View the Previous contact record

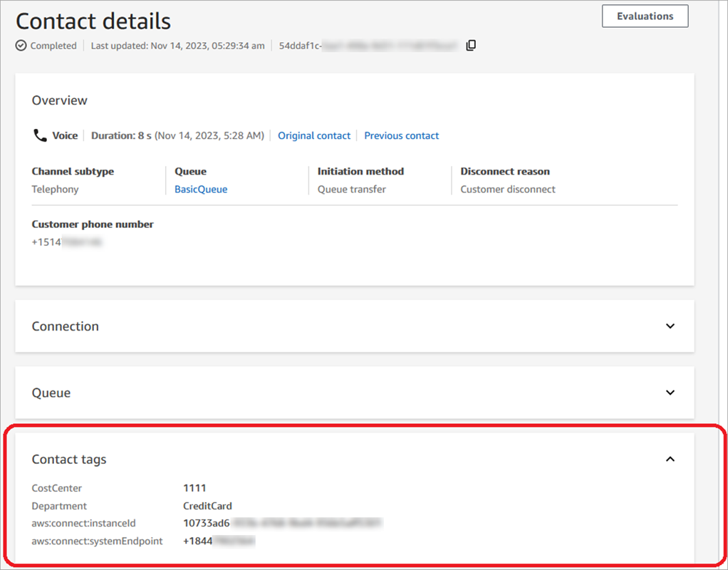tap(401, 135)
